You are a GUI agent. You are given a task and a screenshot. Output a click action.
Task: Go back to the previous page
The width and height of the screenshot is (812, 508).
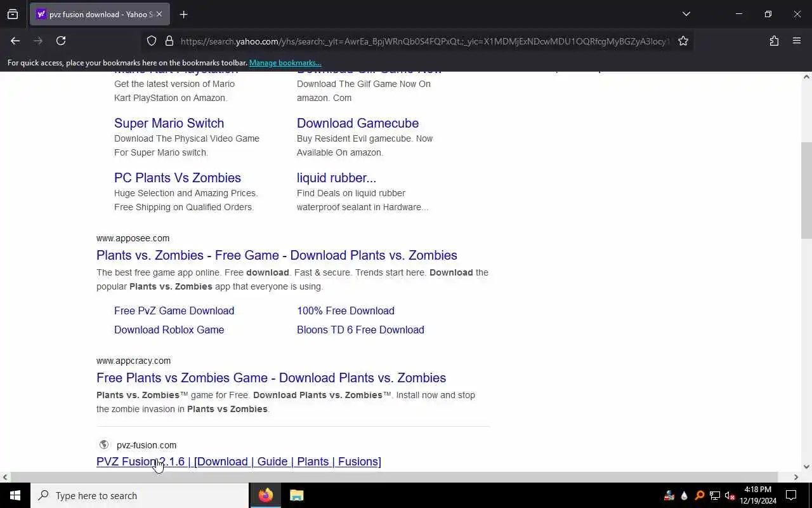point(15,41)
